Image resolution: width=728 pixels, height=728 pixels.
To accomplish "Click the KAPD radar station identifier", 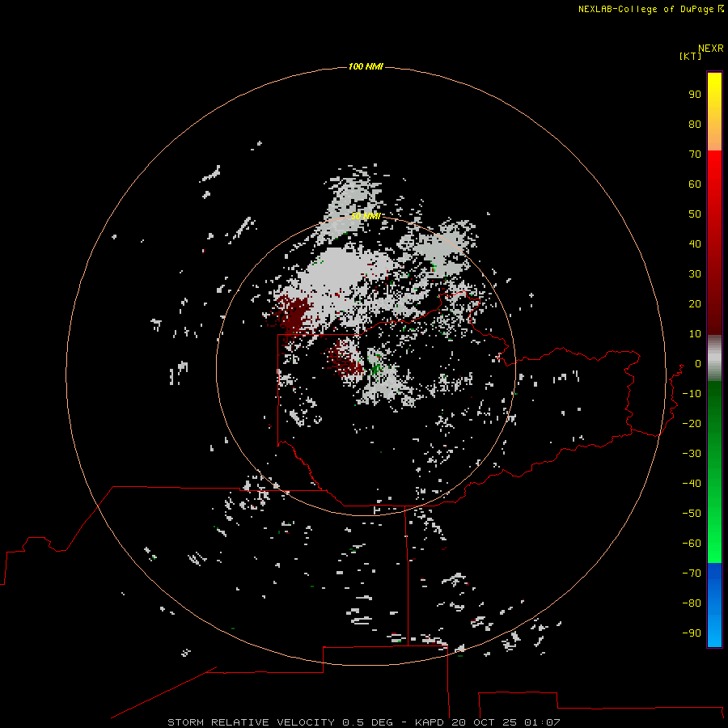I will pyautogui.click(x=430, y=722).
